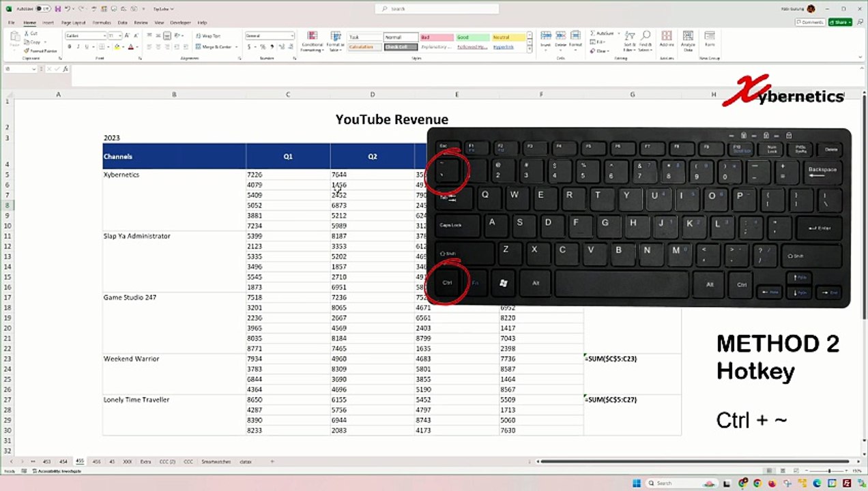Viewport: 868px width, 491px height.
Task: Click the Windows Start button
Action: coord(637,483)
